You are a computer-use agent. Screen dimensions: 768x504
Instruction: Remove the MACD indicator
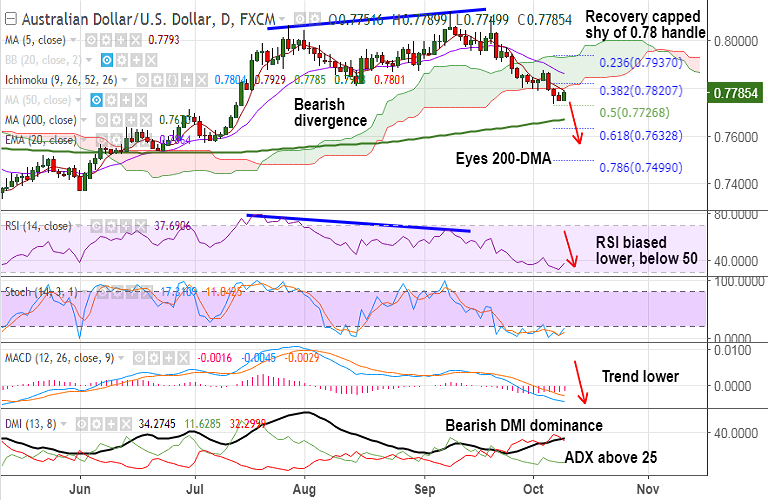[184, 359]
